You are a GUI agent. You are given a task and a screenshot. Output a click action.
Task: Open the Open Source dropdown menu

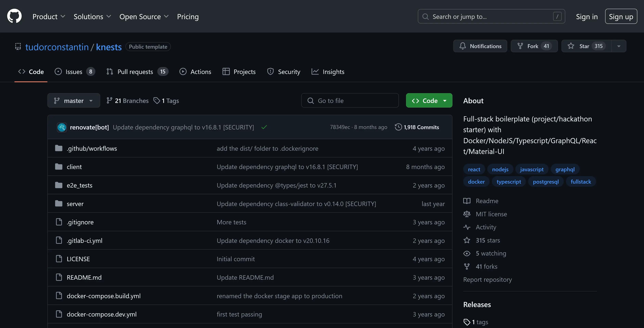pyautogui.click(x=144, y=16)
